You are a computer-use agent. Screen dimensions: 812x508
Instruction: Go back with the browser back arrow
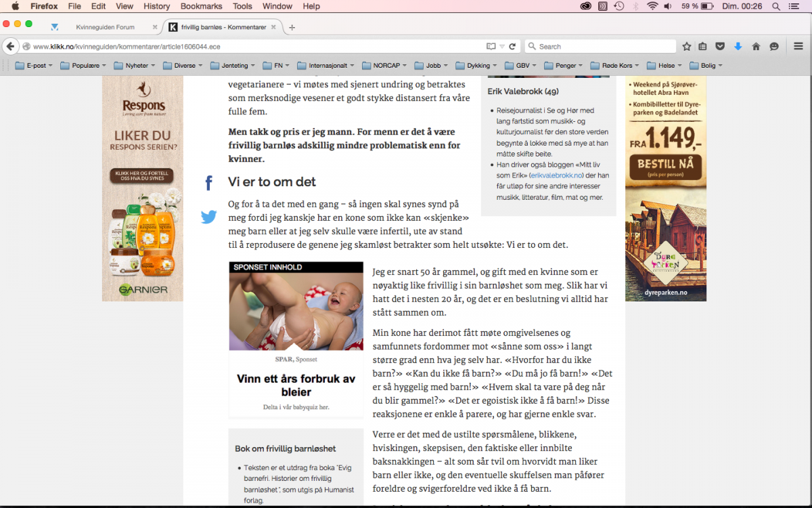point(10,46)
